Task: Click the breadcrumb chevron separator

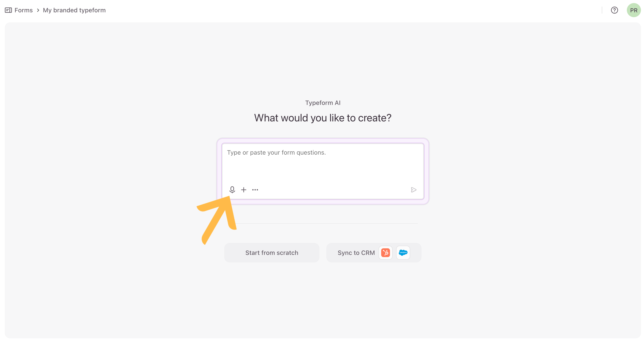Action: tap(38, 10)
